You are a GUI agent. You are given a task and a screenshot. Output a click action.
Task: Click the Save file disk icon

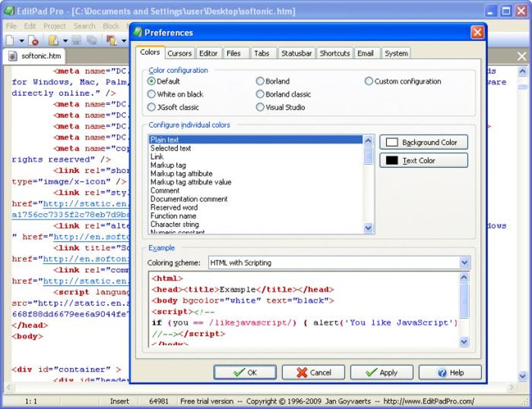tap(77, 41)
